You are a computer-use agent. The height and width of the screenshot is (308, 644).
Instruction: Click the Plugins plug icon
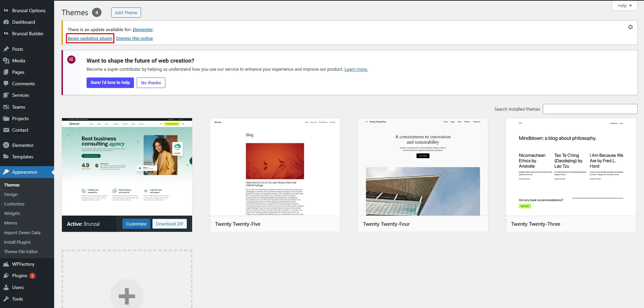6,276
